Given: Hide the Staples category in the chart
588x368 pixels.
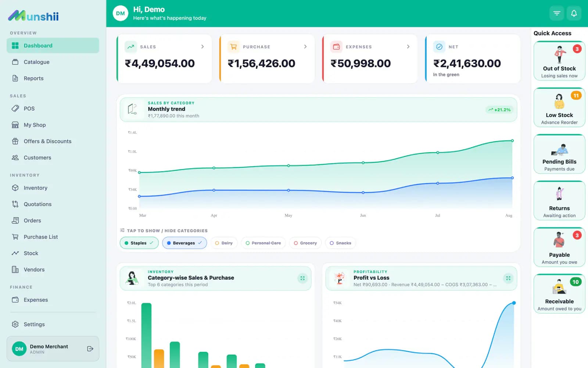Looking at the screenshot, I should click(x=139, y=243).
